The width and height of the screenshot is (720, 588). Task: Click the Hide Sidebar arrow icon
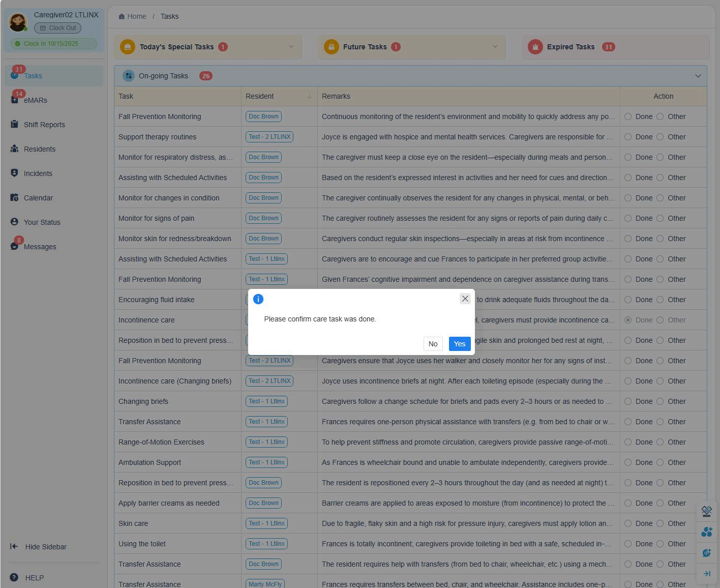[14, 547]
